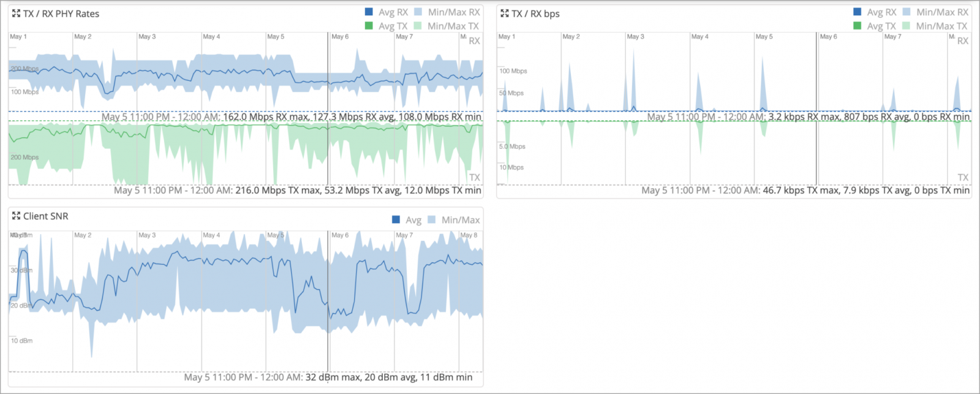
Task: Expand the TX / RX PHY Rates chart
Action: point(16,13)
